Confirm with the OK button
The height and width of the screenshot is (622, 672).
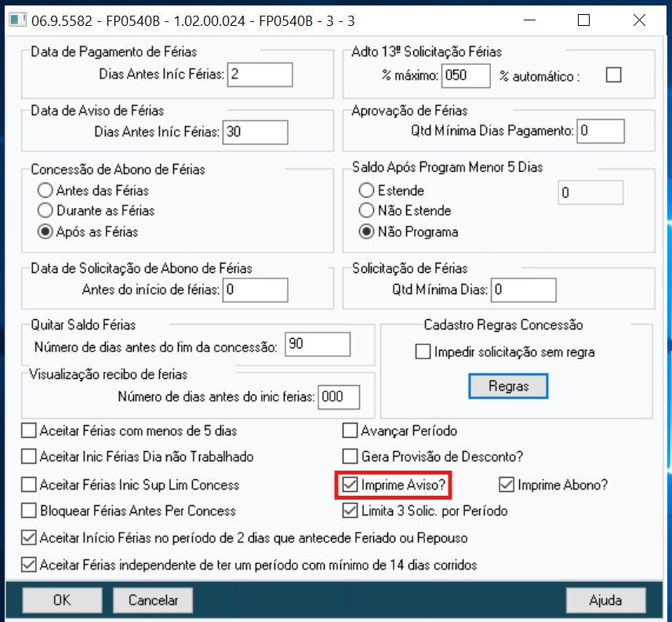pyautogui.click(x=62, y=600)
